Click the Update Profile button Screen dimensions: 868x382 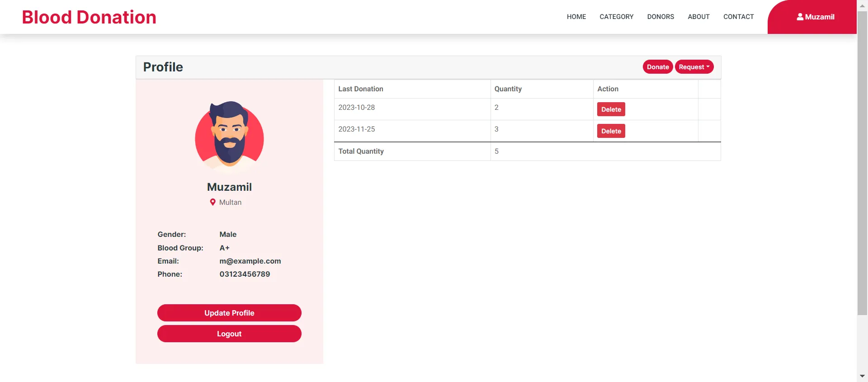[x=229, y=313]
